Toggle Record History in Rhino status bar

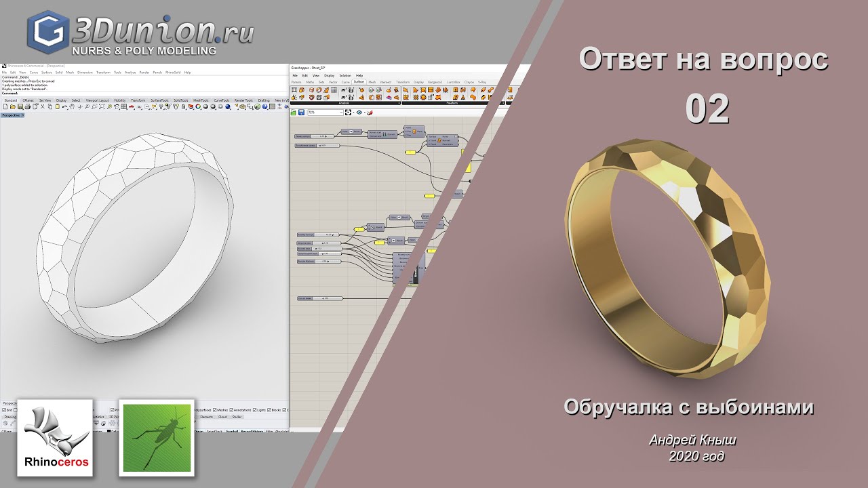coord(252,431)
